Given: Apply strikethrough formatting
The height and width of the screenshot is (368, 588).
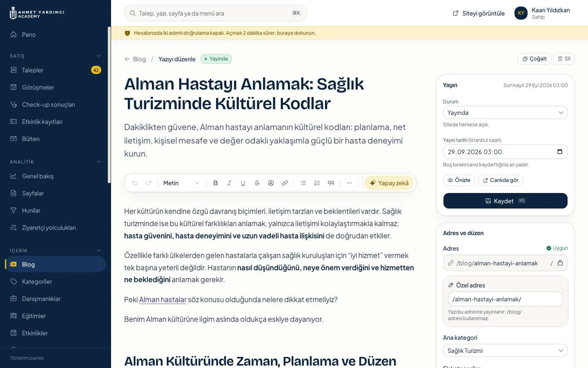Looking at the screenshot, I should 257,183.
